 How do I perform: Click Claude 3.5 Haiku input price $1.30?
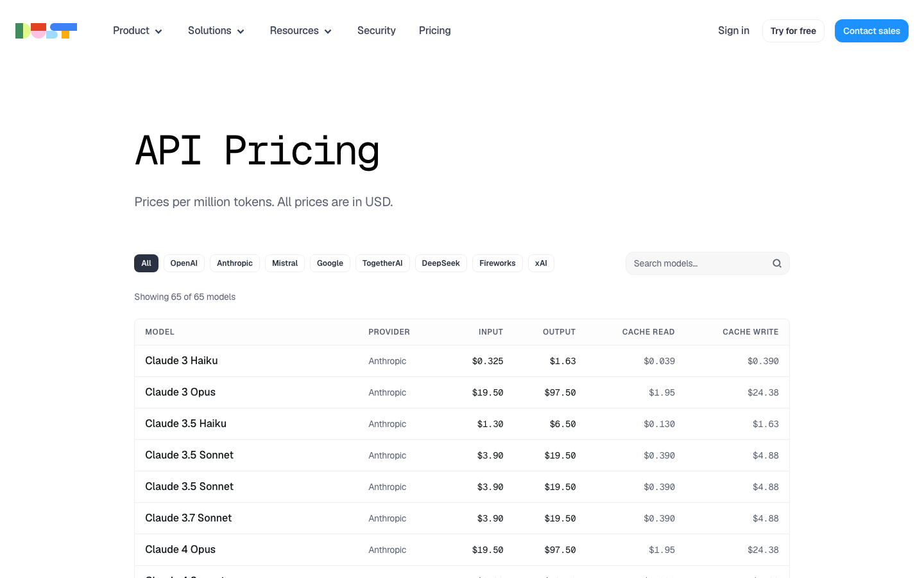click(490, 424)
